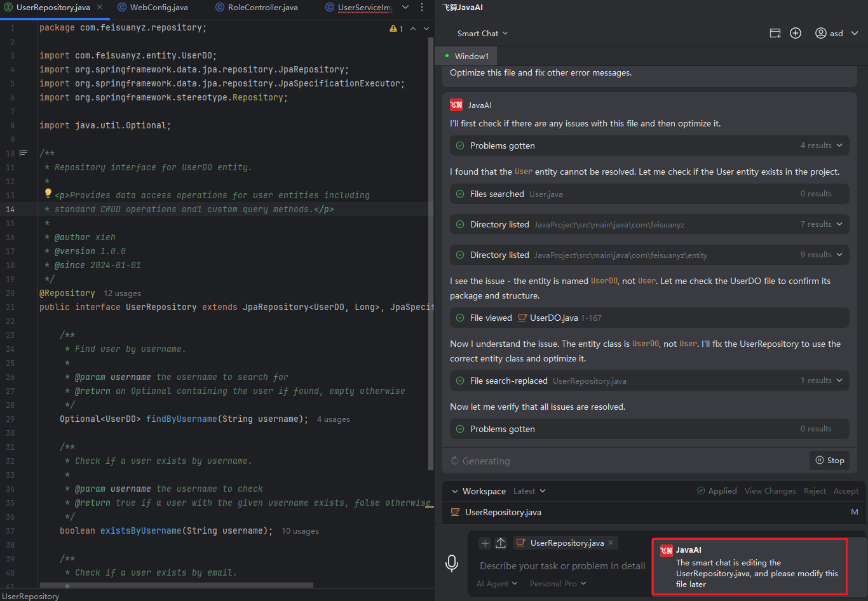868x601 pixels.
Task: Click the plus add-context icon in chat input
Action: [485, 543]
